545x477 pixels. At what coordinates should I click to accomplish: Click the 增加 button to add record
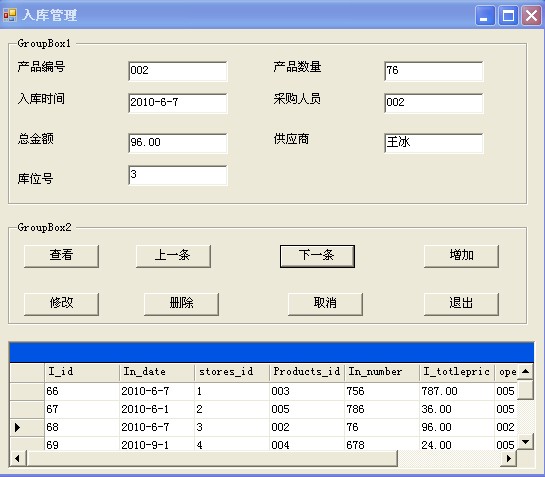[x=461, y=256]
